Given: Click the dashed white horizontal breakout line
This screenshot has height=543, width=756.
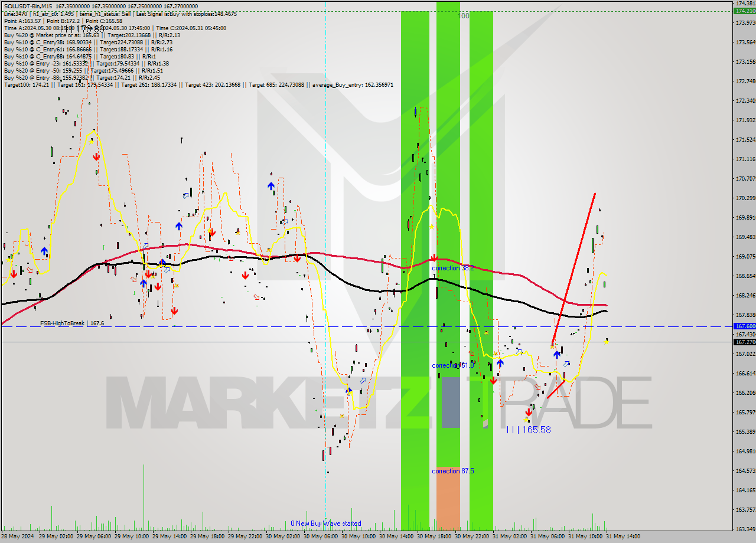Looking at the screenshot, I should pos(236,326).
